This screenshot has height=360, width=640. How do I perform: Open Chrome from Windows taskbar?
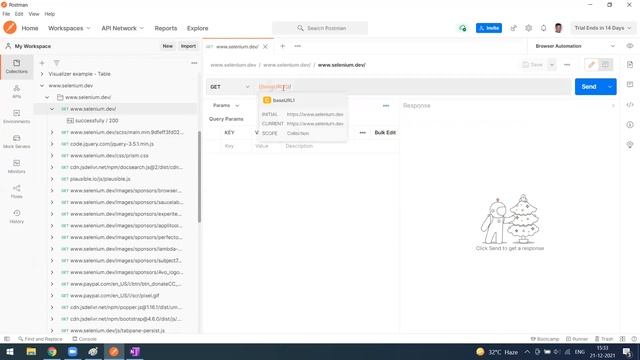(x=52, y=351)
